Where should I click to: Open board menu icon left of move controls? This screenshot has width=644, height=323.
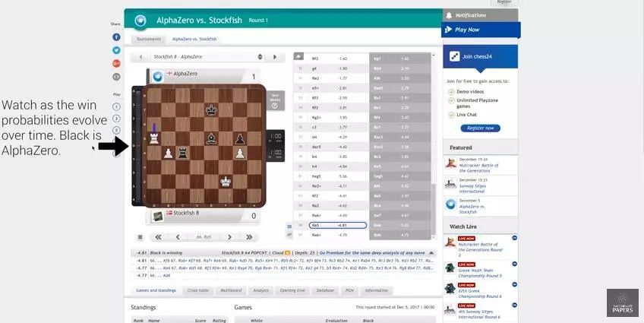pos(140,237)
